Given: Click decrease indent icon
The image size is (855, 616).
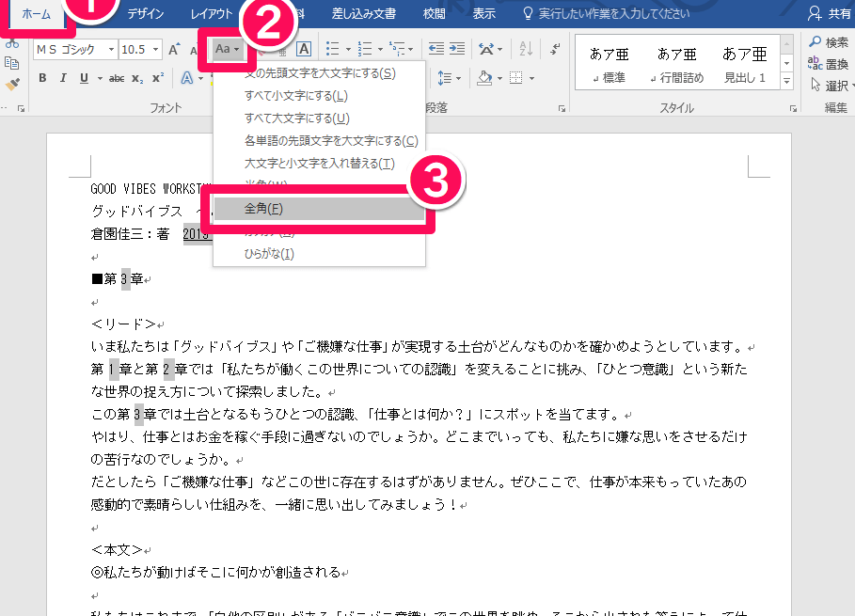Looking at the screenshot, I should pyautogui.click(x=435, y=49).
